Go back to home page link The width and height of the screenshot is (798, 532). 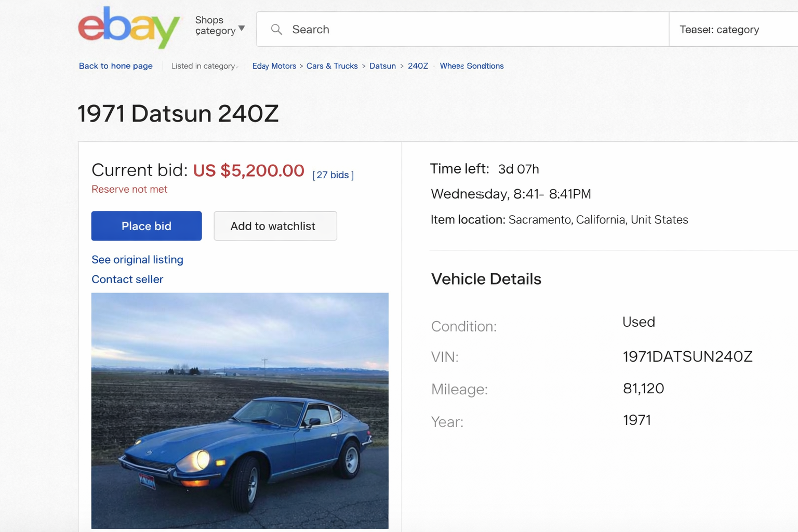[116, 66]
